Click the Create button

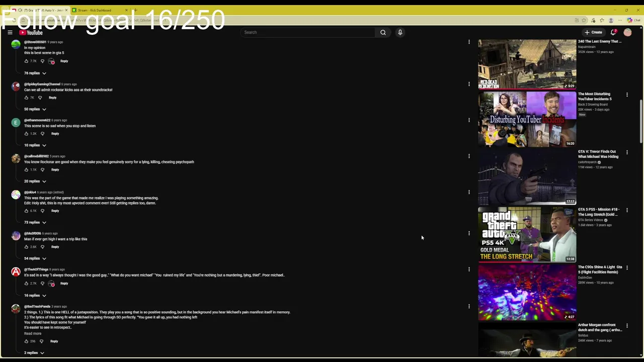click(x=594, y=32)
